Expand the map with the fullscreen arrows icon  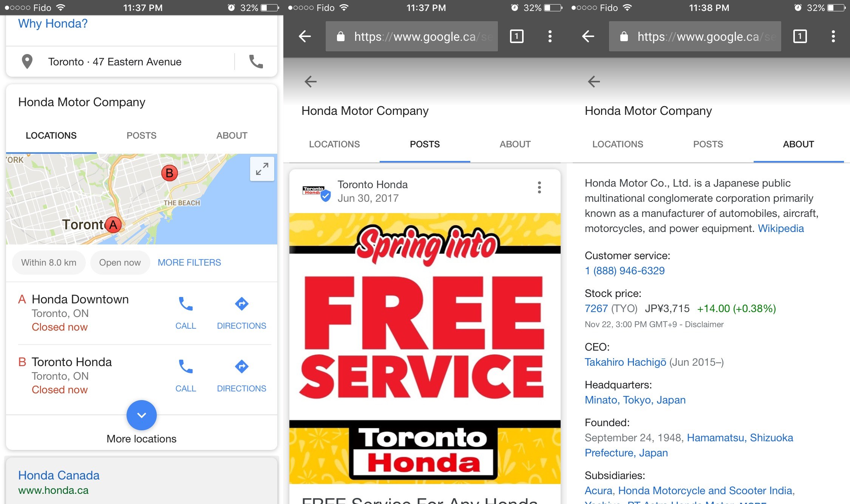coord(262,169)
